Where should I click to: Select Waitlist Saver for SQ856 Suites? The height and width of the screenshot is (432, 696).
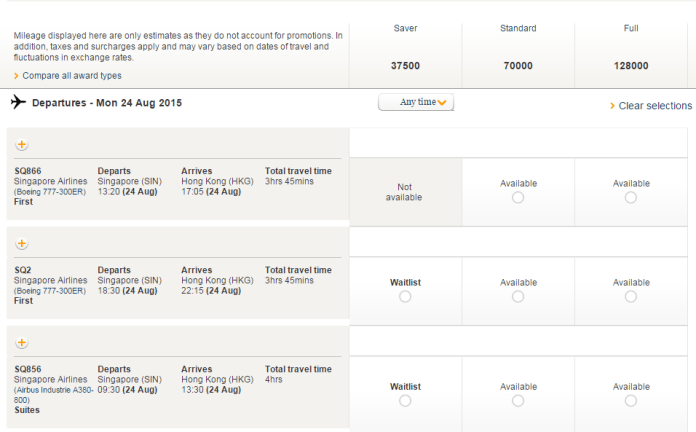(x=405, y=401)
